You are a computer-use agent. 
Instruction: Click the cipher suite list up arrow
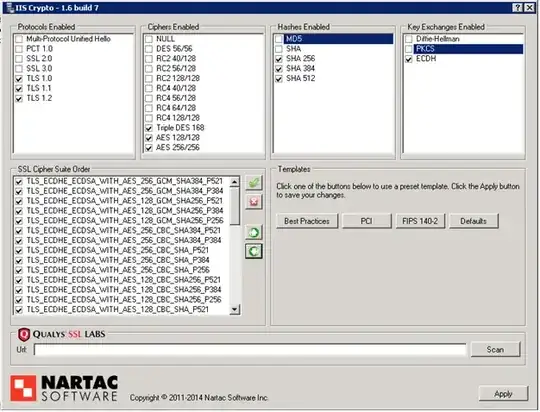coord(235,182)
